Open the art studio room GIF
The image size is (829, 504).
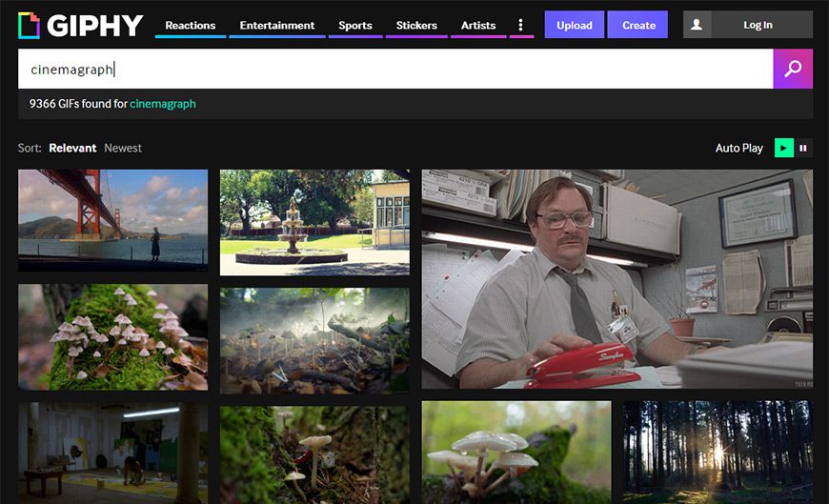(x=112, y=454)
